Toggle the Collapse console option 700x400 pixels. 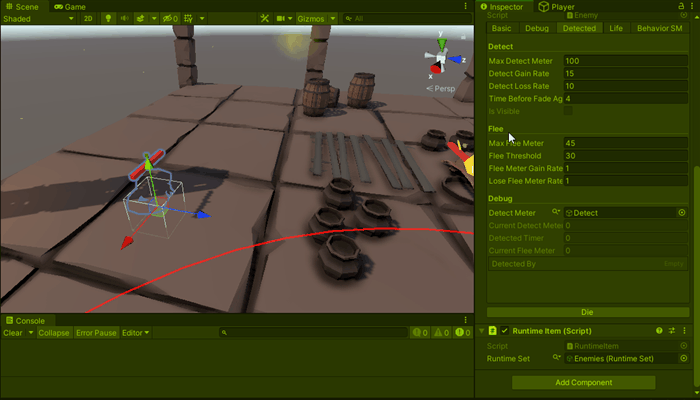(53, 333)
